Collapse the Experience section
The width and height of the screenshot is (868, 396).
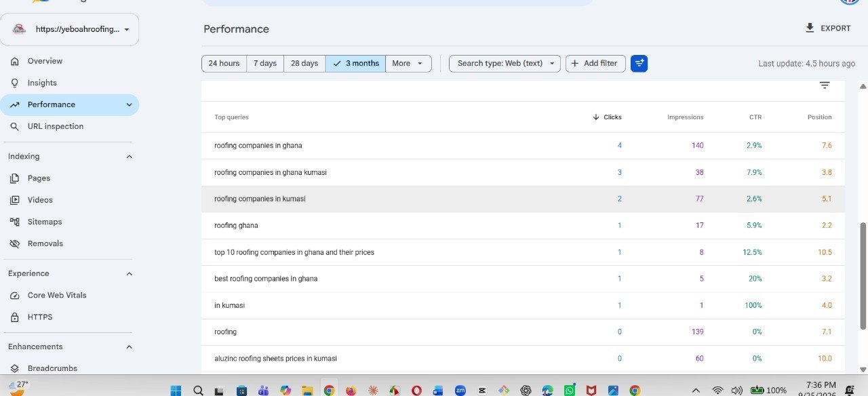click(x=130, y=274)
